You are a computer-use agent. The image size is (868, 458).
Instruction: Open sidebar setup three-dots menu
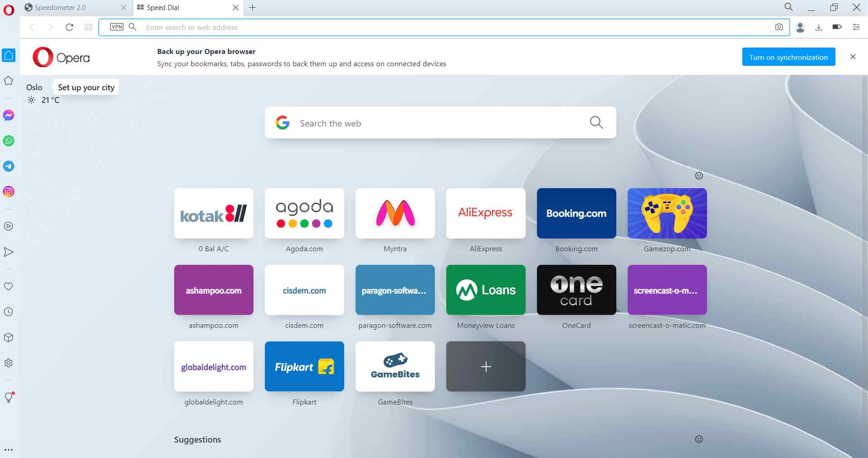9,450
